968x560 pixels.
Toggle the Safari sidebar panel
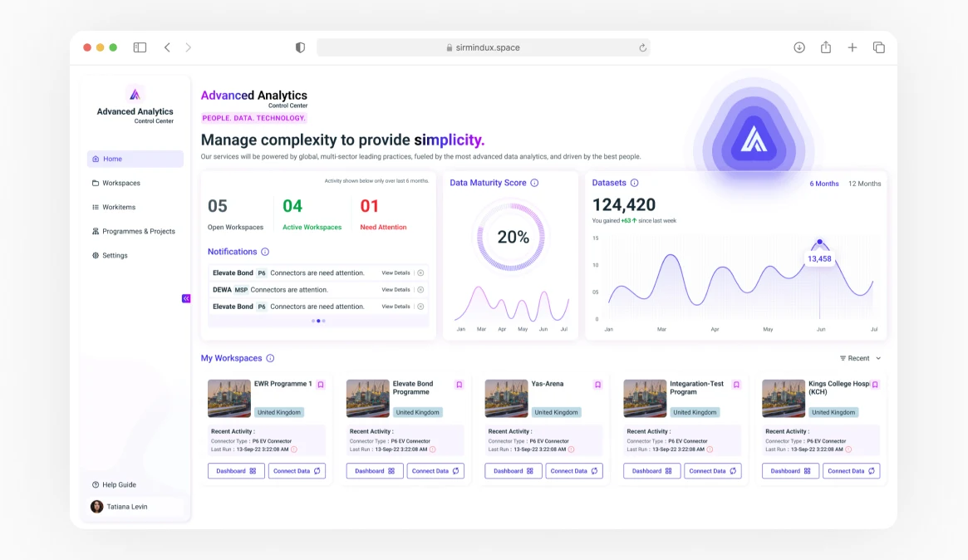[x=140, y=47]
